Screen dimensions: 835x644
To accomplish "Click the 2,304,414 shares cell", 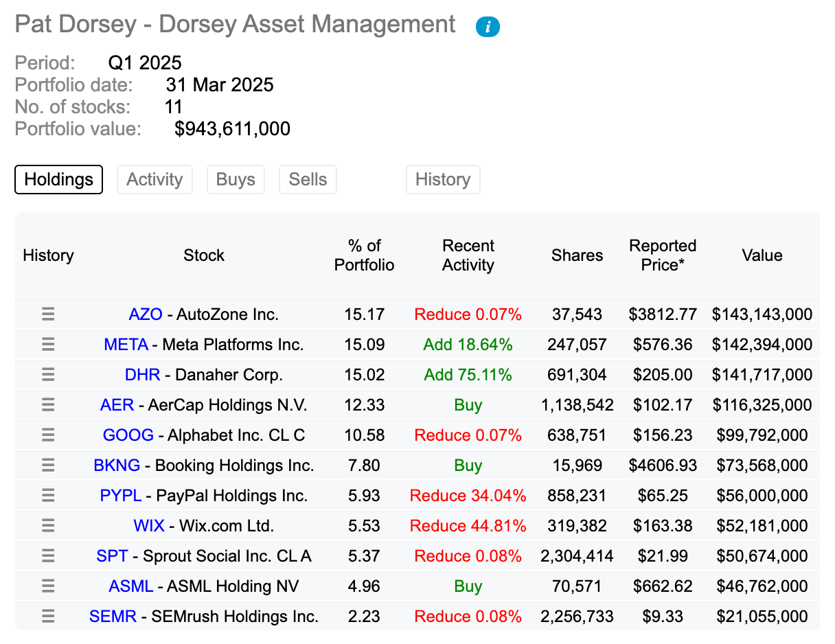I will click(577, 556).
